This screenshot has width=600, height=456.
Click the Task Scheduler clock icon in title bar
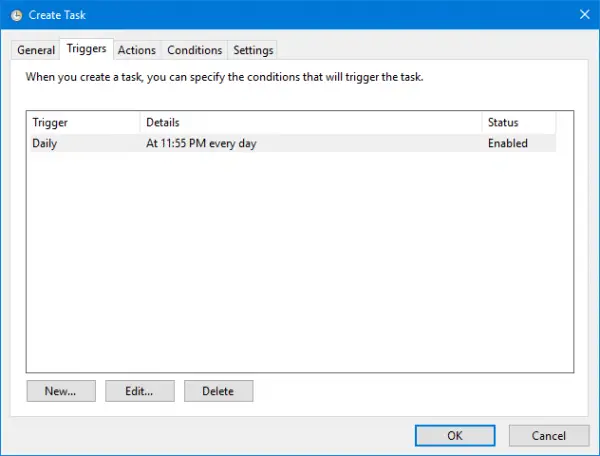(x=16, y=15)
